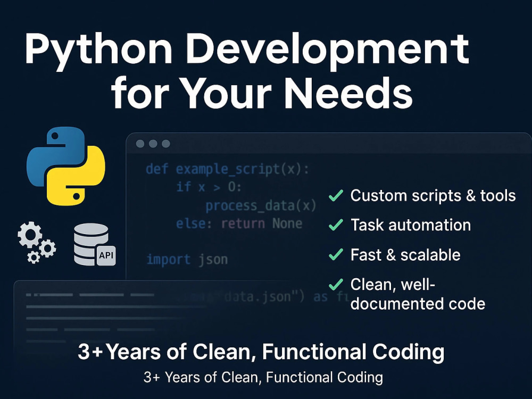Click the Python logo

click(x=66, y=166)
